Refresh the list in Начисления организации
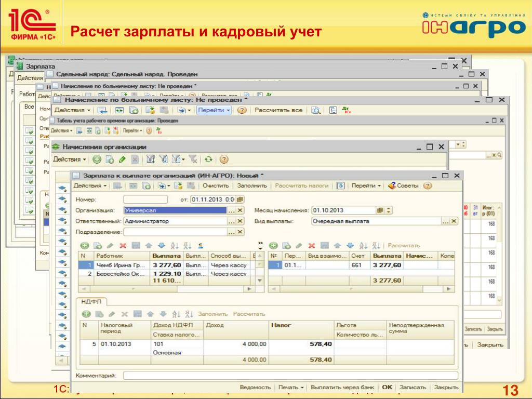Screen dimensions: 532x399 (x=208, y=159)
